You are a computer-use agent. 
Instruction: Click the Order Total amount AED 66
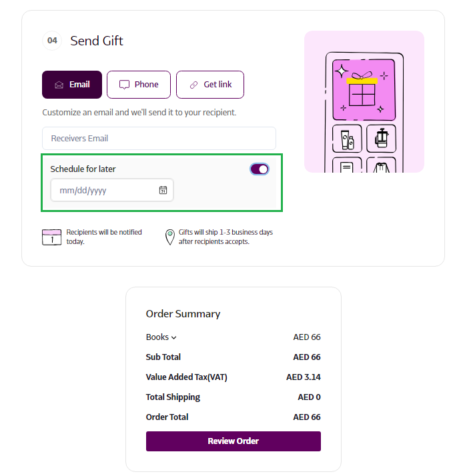tap(307, 417)
